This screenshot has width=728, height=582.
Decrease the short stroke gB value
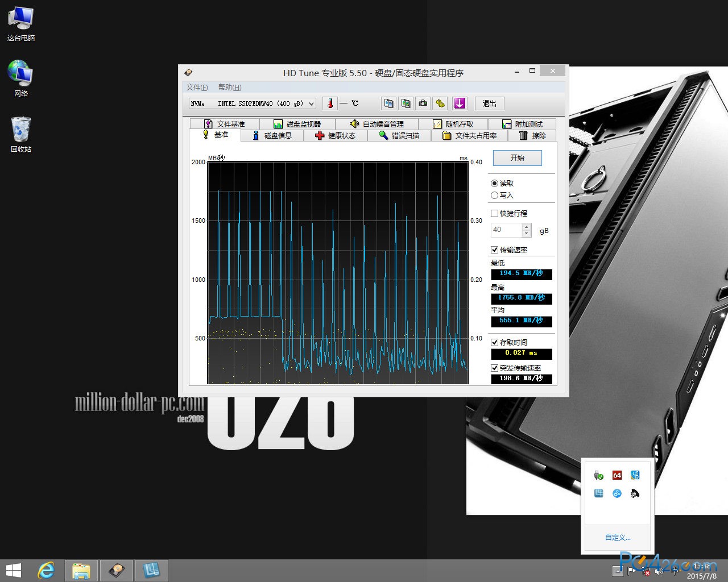tap(526, 233)
